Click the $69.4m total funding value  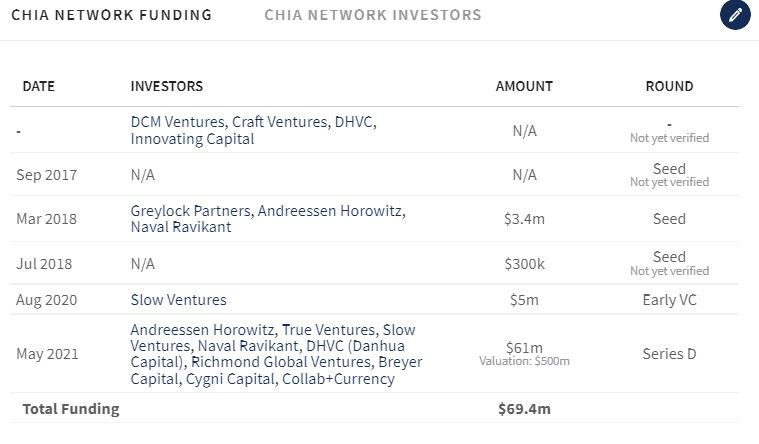pyautogui.click(x=524, y=408)
